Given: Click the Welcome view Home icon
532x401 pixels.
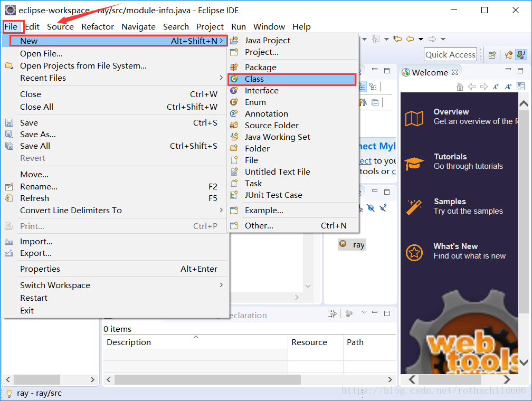Looking at the screenshot, I should coord(460,87).
